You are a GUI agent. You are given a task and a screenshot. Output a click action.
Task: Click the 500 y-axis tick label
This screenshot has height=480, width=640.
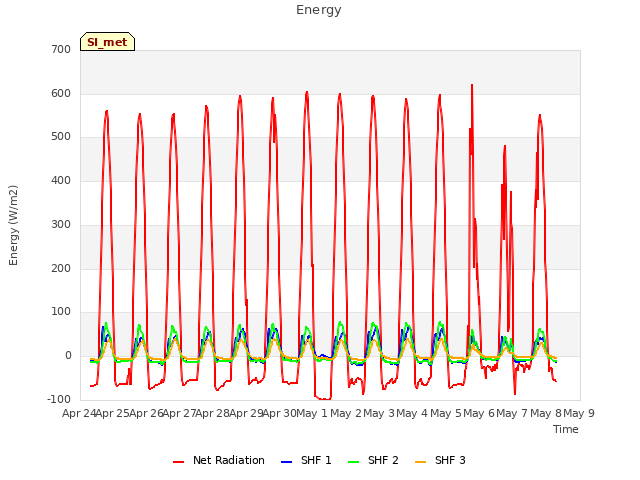tap(61, 137)
